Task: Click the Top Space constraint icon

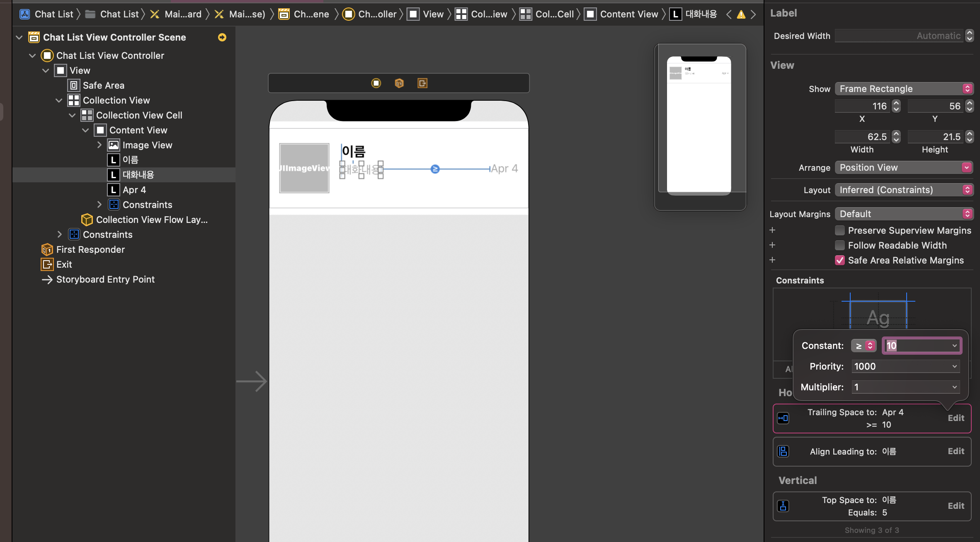Action: click(783, 506)
